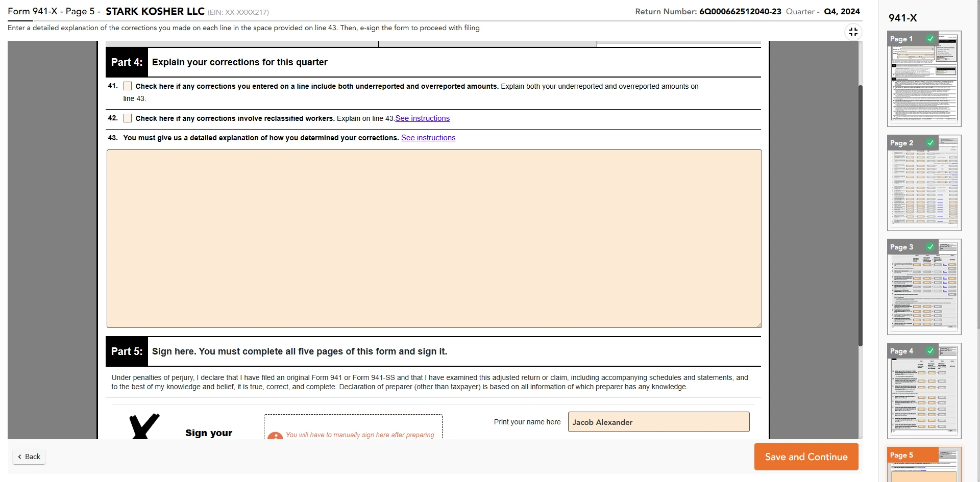The image size is (980, 482).
Task: Click the Part 5 heading label
Action: [127, 351]
